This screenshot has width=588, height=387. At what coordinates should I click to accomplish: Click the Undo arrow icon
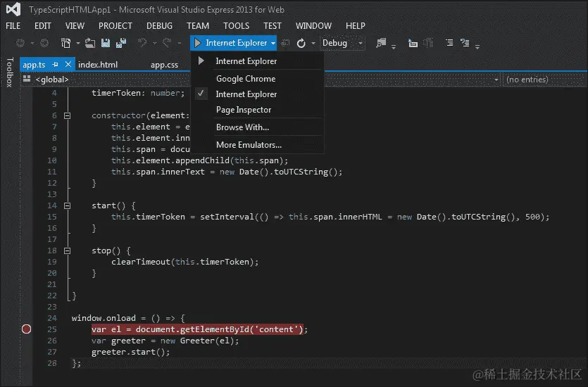[x=142, y=43]
